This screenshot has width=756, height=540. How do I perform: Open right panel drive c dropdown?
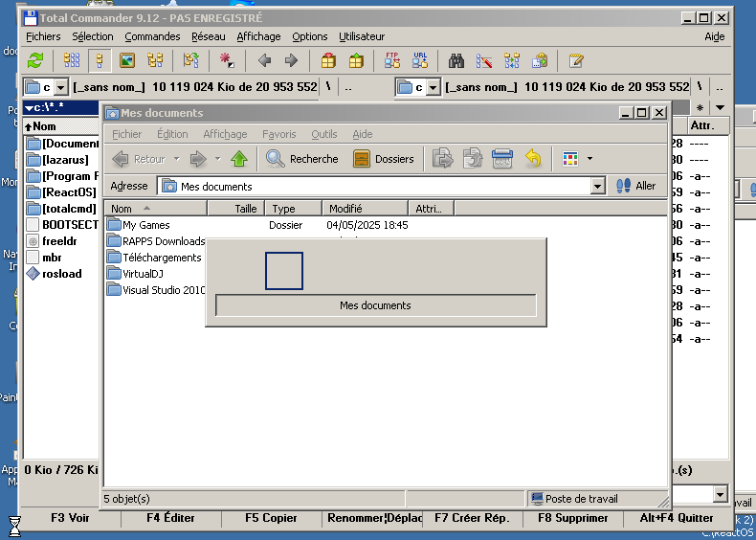[433, 87]
